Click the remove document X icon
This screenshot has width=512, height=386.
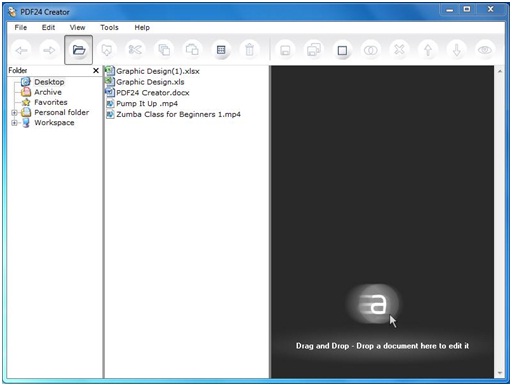pyautogui.click(x=399, y=50)
